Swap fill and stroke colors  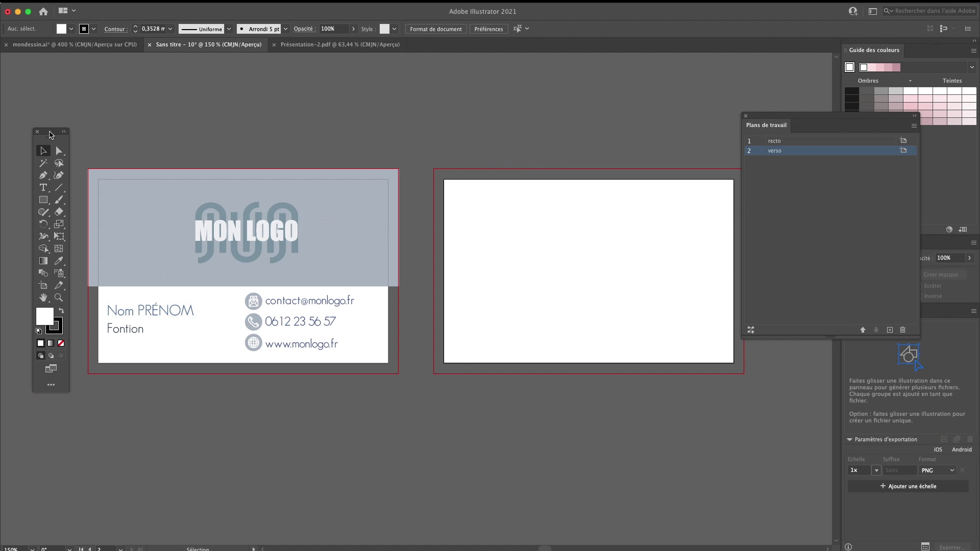(61, 311)
